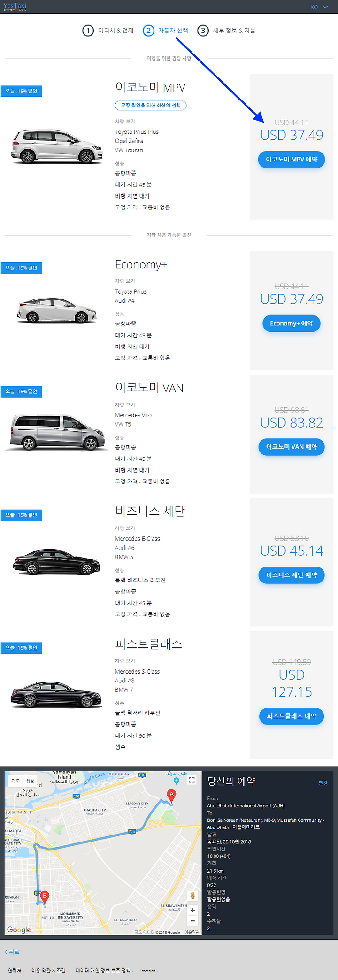
Task: Click 변경 to edit booking
Action: click(x=323, y=783)
